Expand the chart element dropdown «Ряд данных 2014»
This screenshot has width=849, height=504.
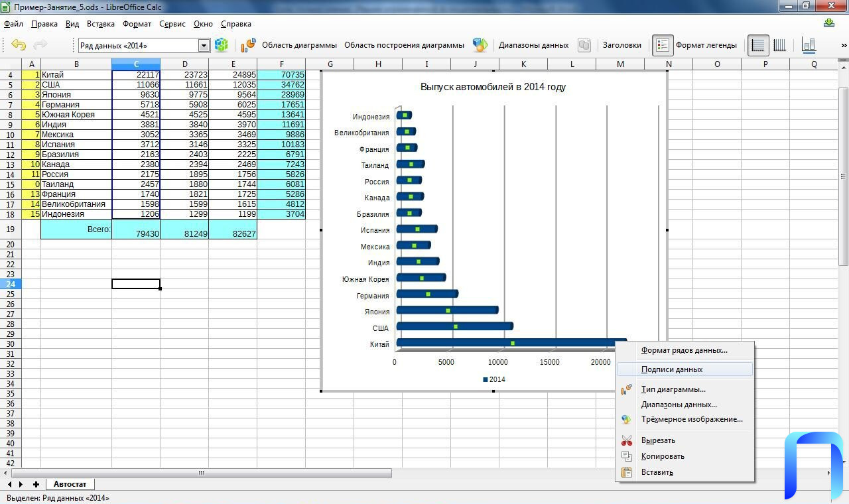coord(204,45)
